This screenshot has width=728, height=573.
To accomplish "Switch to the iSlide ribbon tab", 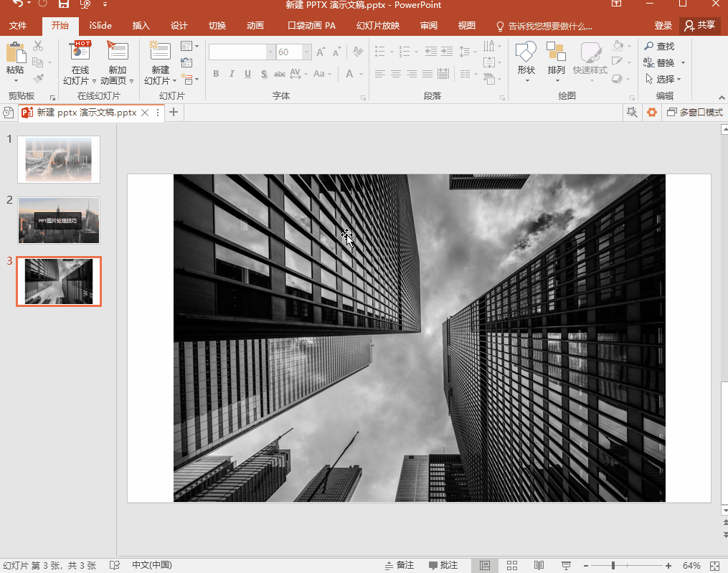I will point(100,26).
